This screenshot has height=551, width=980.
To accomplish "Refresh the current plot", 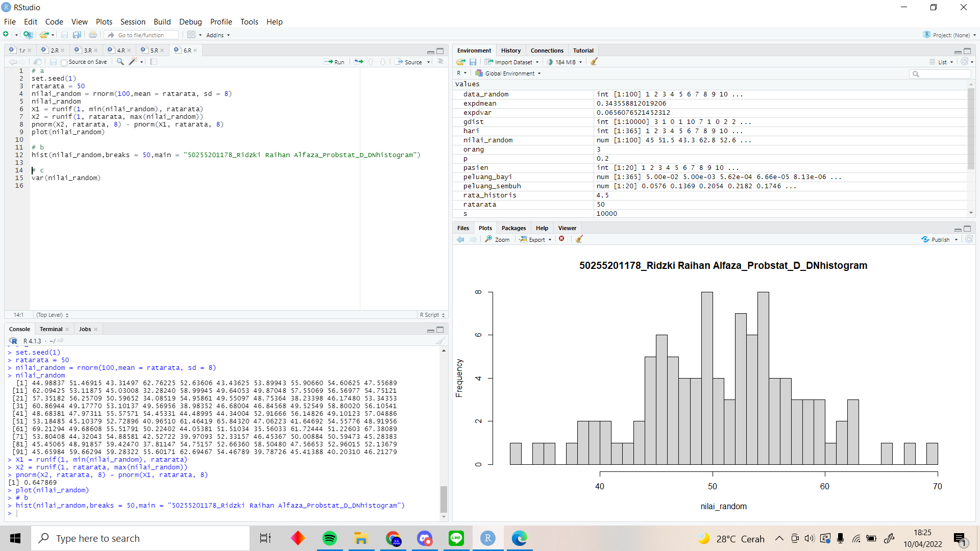I will 969,239.
